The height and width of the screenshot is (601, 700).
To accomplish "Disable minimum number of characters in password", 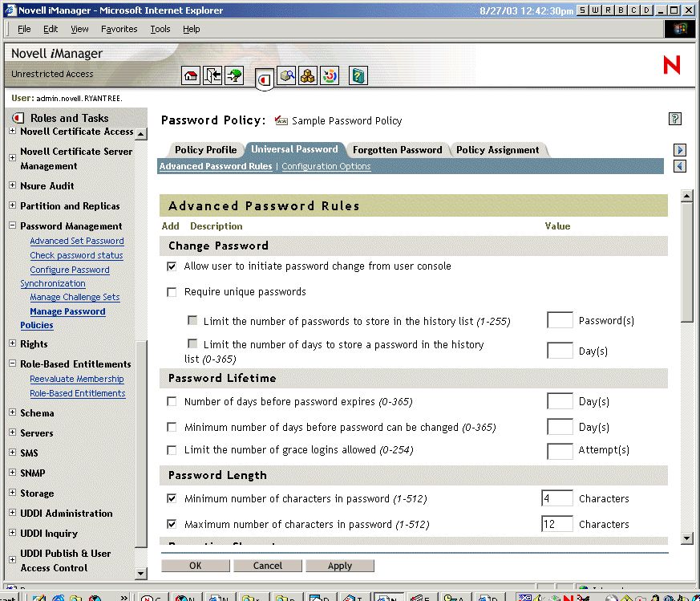I will click(x=172, y=498).
